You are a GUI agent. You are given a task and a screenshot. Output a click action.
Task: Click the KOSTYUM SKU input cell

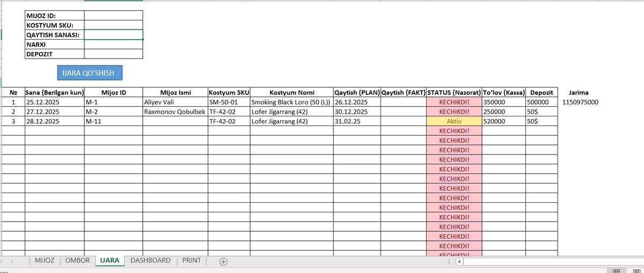[x=113, y=25]
